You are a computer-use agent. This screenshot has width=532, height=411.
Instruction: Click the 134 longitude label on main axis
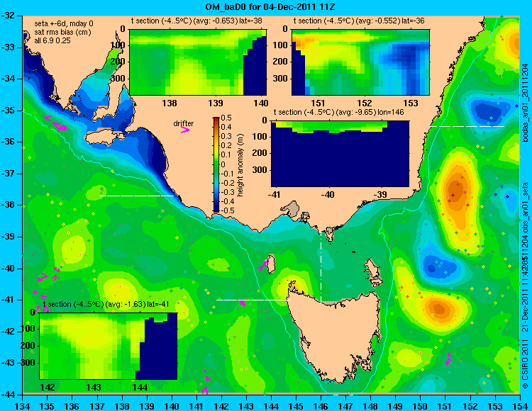(x=23, y=406)
